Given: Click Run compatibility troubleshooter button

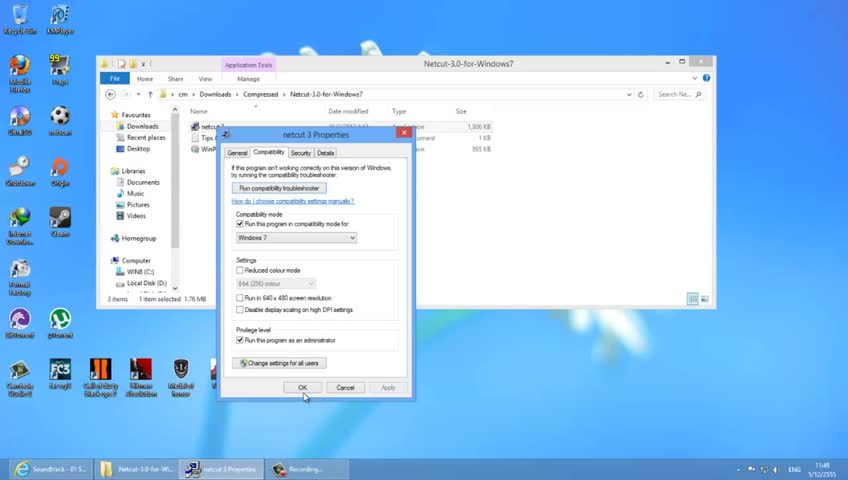Looking at the screenshot, I should tap(279, 188).
